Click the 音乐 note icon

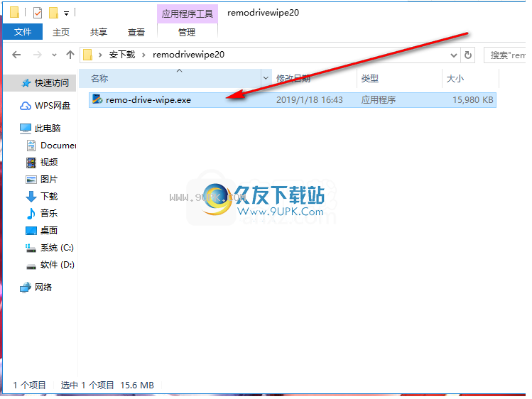(31, 214)
